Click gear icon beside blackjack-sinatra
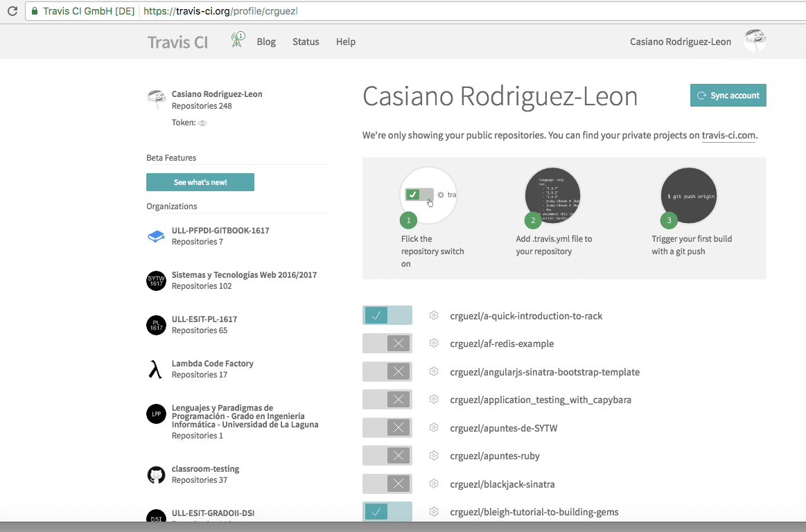806x532 pixels. tap(434, 484)
